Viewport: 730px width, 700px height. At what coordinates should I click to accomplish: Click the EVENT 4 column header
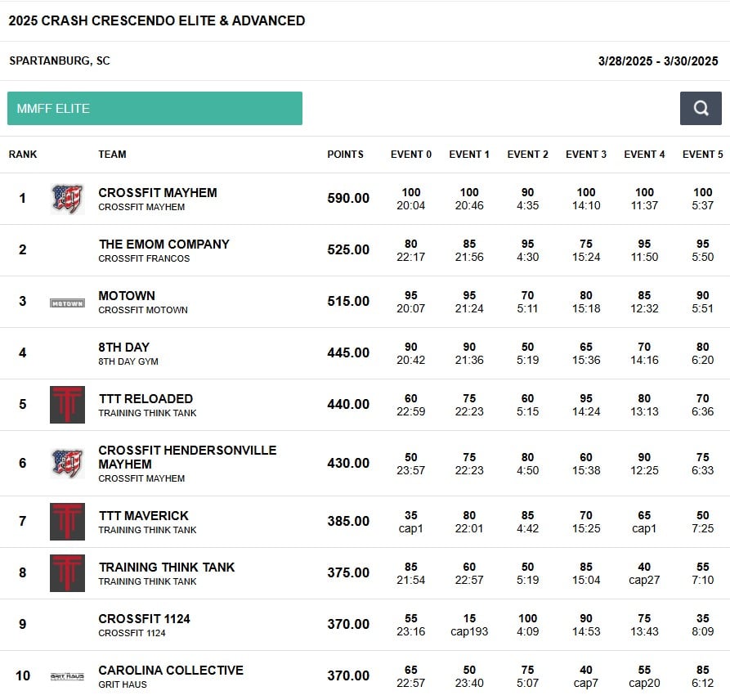point(644,155)
